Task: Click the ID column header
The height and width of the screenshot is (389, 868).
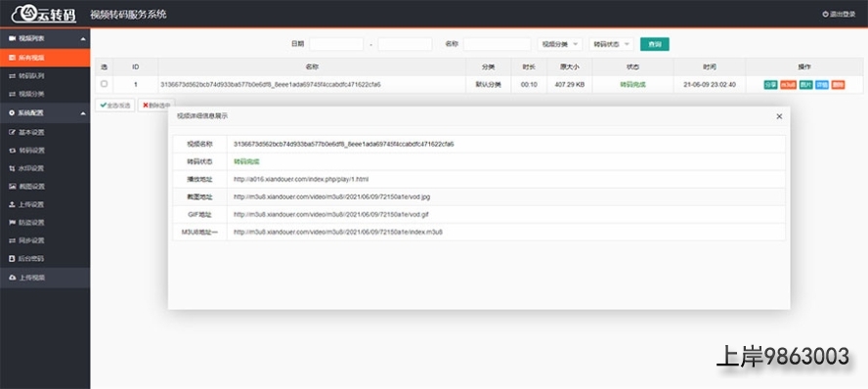Action: pos(136,67)
